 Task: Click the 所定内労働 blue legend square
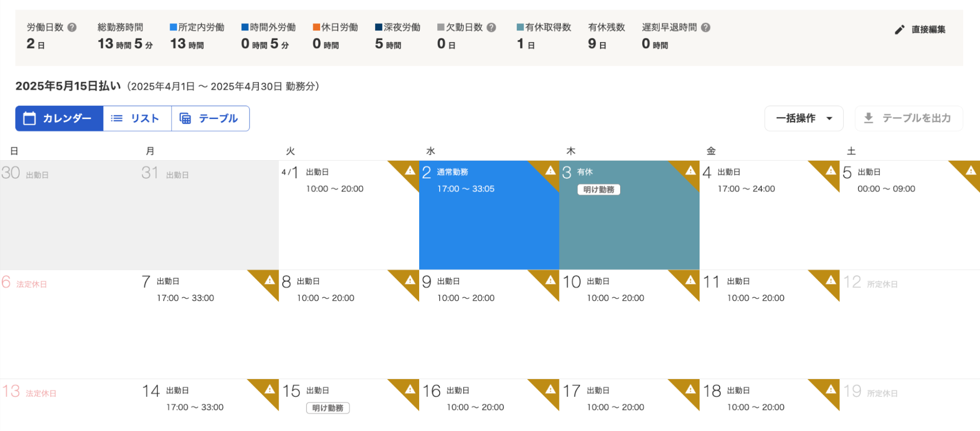(173, 27)
